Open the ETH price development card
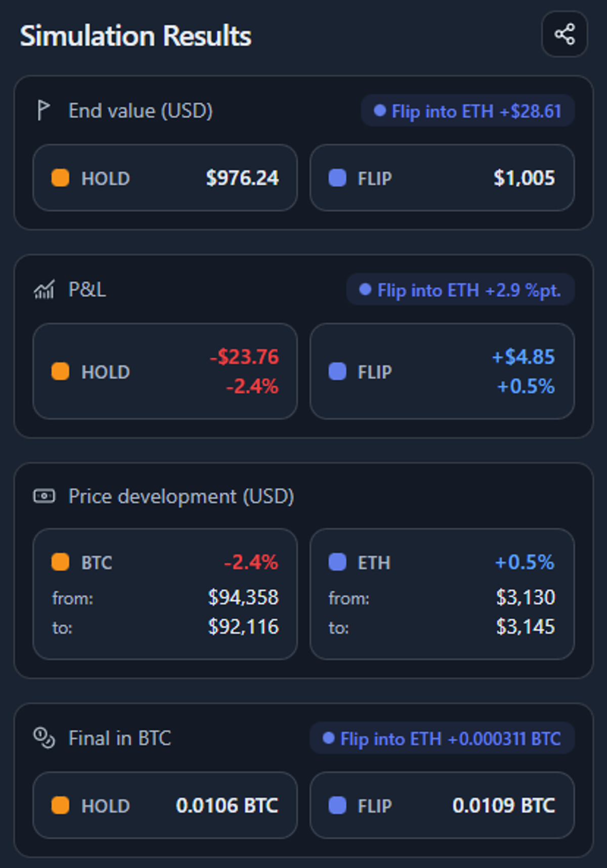Image resolution: width=607 pixels, height=868 pixels. pyautogui.click(x=442, y=594)
